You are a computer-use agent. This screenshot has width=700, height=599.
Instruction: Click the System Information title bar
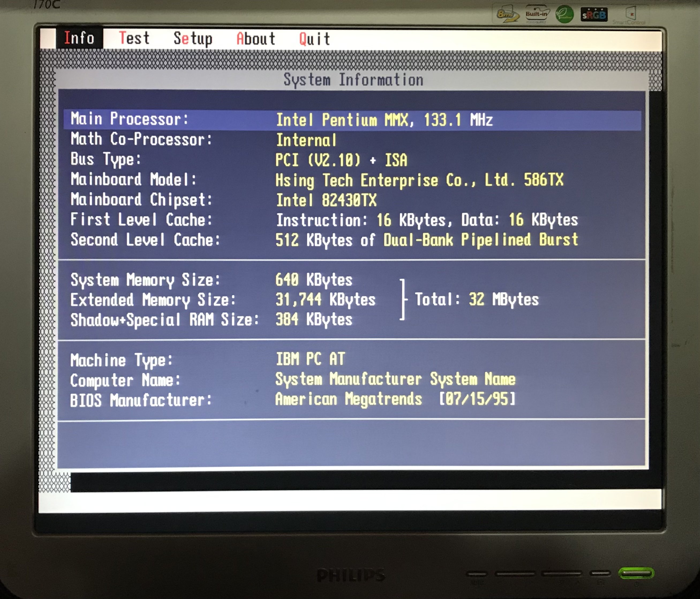353,80
